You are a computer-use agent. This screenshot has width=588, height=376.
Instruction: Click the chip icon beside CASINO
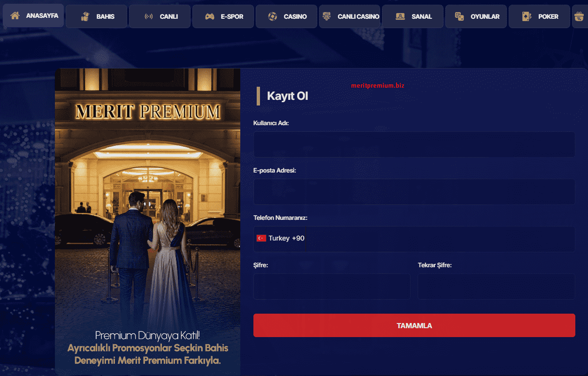pyautogui.click(x=273, y=16)
